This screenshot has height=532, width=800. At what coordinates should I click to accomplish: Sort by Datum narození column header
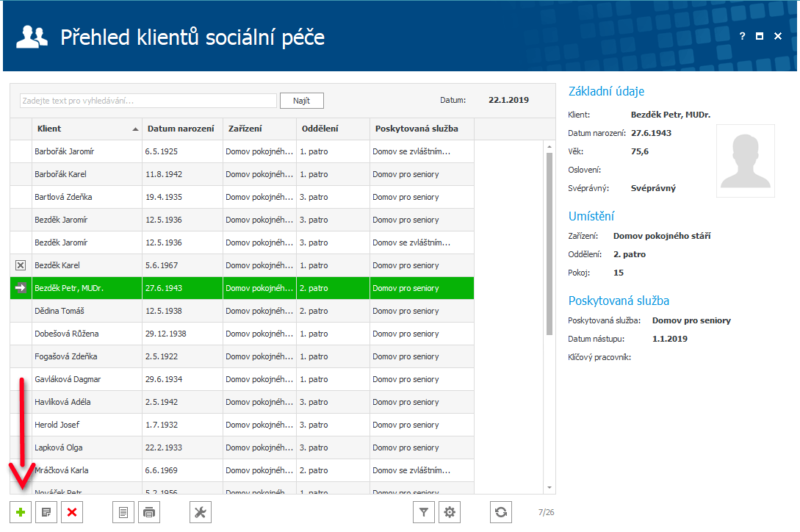[183, 129]
